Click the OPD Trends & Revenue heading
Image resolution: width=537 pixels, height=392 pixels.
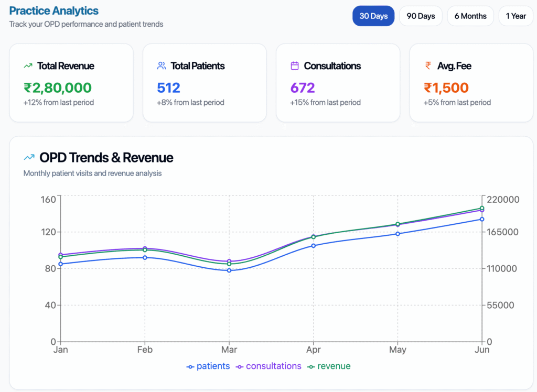[x=106, y=158]
